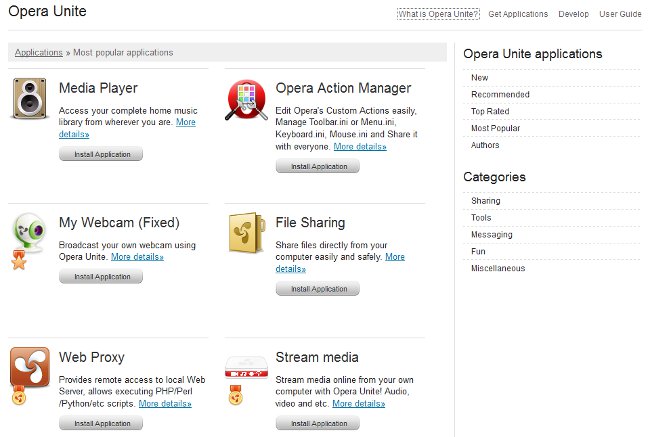Show Recommended applications in sidebar
Screen dimensions: 650x437
[500, 95]
